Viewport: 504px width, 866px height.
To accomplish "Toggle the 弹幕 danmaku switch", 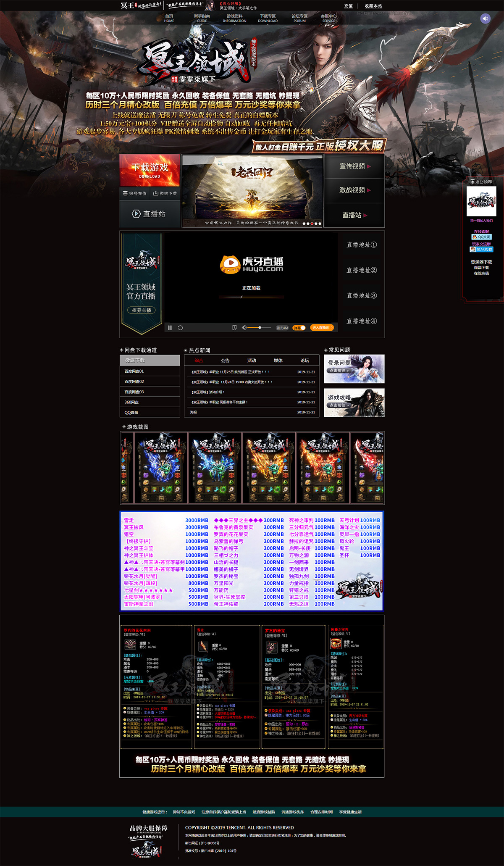I will (299, 328).
